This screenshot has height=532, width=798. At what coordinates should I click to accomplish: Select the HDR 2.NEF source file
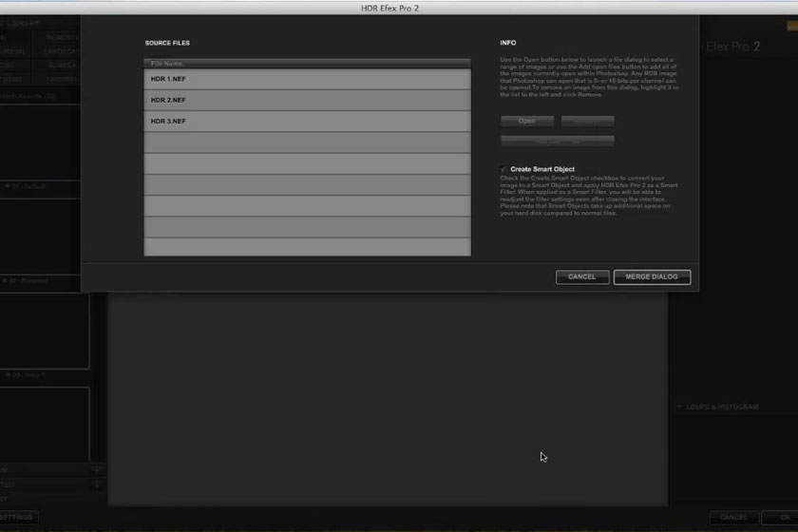(x=307, y=101)
